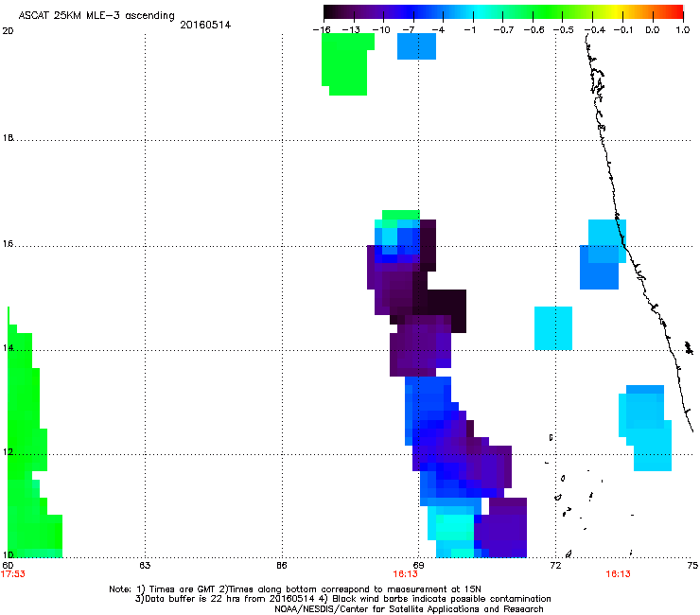
Task: Click the title 'ASCAT 25KM MLE-3 ascending'
Action: (x=96, y=16)
